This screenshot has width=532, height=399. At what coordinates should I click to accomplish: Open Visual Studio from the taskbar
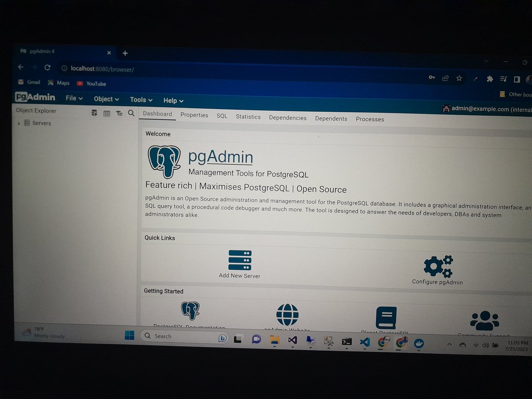[x=292, y=340]
